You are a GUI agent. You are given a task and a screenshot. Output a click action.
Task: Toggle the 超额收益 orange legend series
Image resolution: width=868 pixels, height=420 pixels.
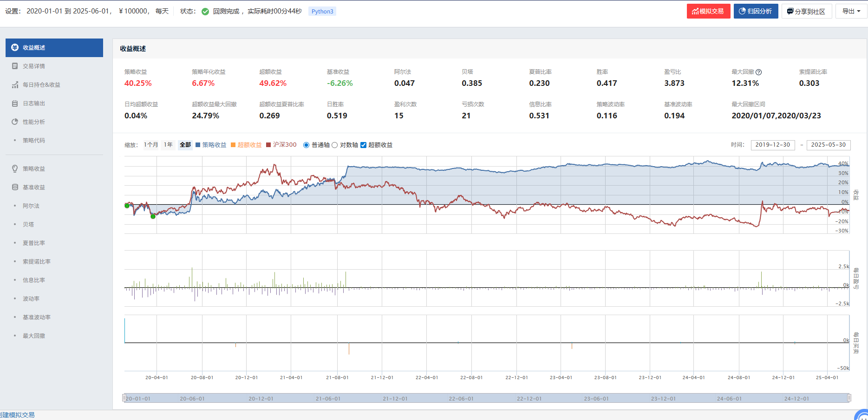246,145
